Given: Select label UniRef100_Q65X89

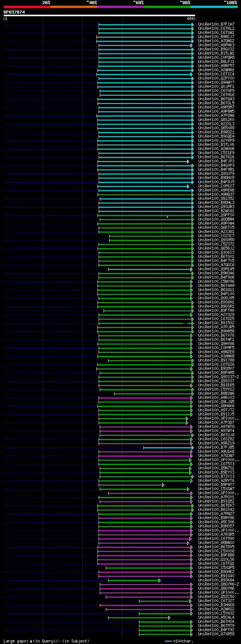Looking at the screenshot, I should tap(216, 128).
